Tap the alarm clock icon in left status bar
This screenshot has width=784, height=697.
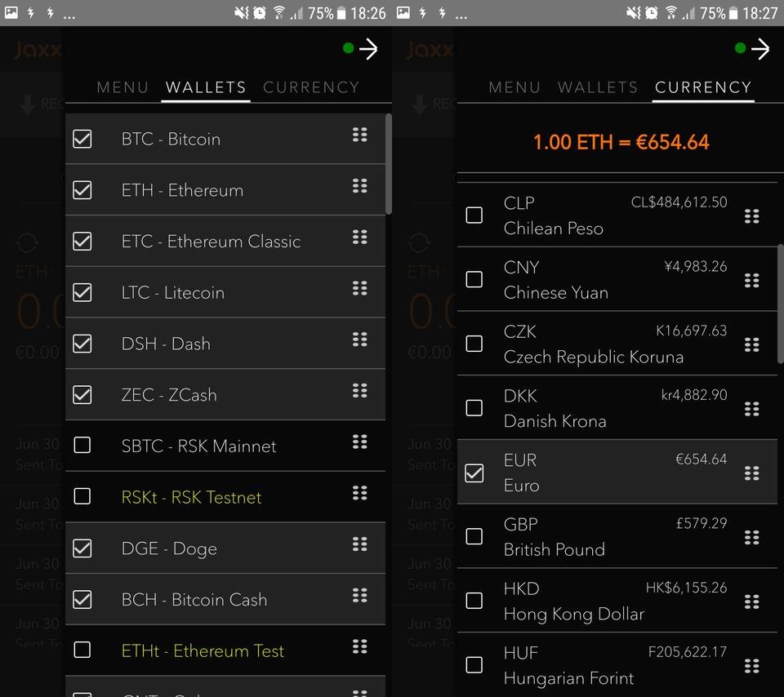(260, 12)
